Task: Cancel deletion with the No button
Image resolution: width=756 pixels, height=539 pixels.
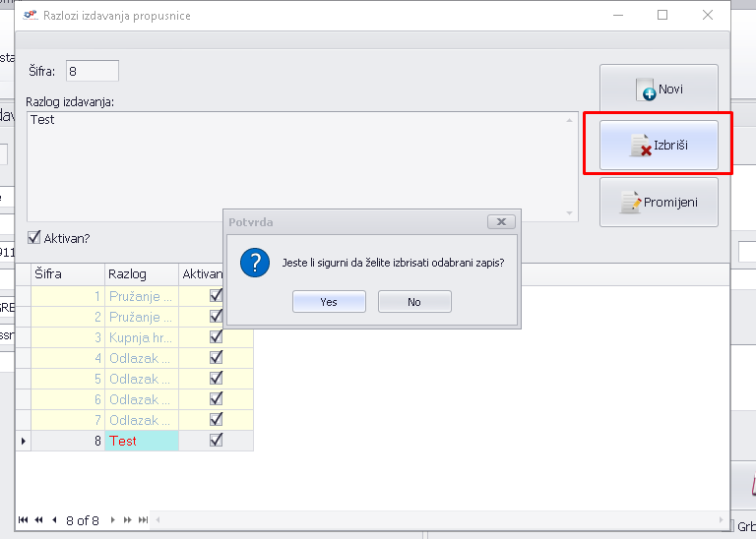Action: pyautogui.click(x=414, y=302)
